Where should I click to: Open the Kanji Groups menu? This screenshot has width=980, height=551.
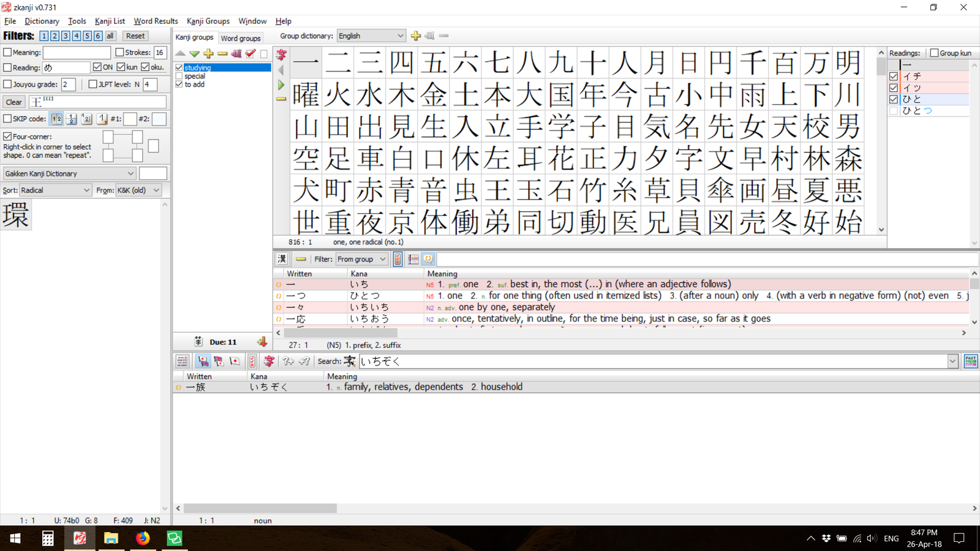pos(208,21)
